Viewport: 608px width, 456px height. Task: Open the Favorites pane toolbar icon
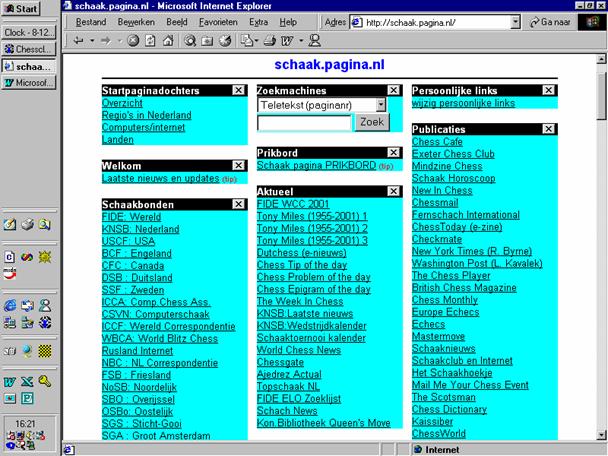pos(207,41)
